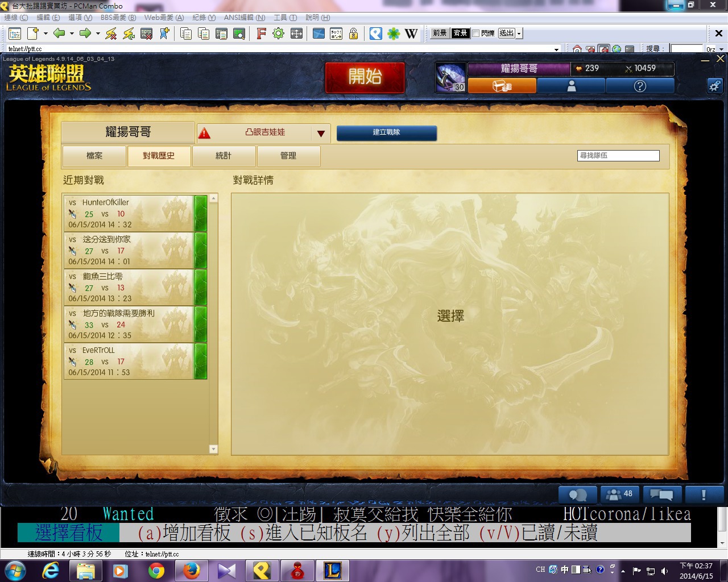Select match versus EveRTrOLL

pos(135,361)
